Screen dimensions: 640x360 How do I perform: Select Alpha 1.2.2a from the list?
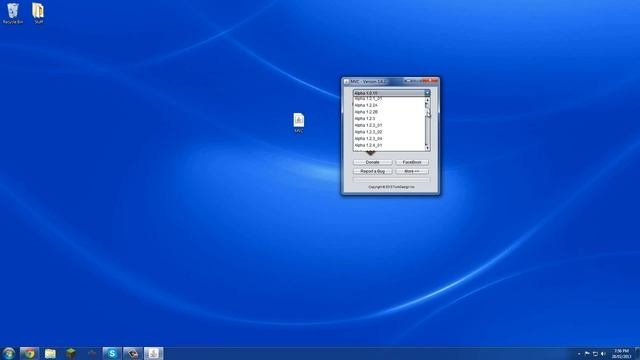coord(389,105)
